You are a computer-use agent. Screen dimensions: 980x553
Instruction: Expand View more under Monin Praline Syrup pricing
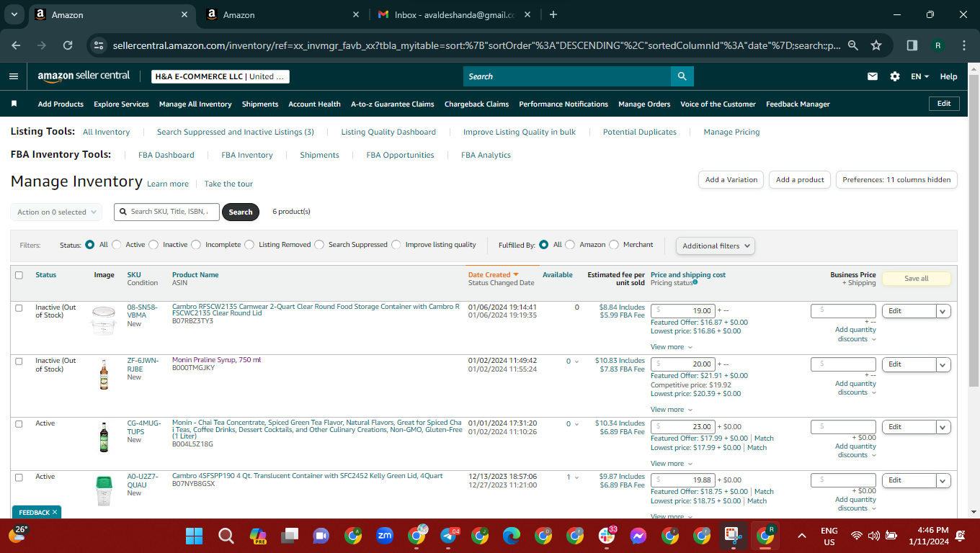click(x=672, y=410)
